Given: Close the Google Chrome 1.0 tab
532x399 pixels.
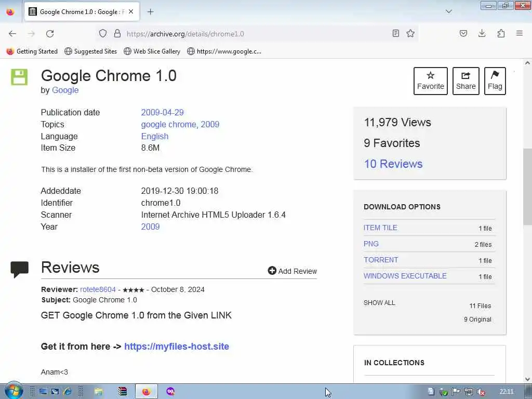Looking at the screenshot, I should tap(131, 11).
